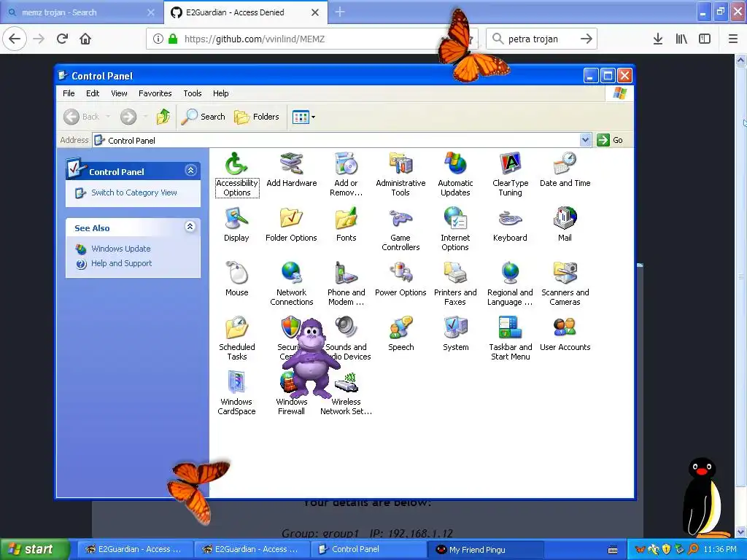Open the browser hamburger menu
The height and width of the screenshot is (560, 747).
[x=732, y=39]
